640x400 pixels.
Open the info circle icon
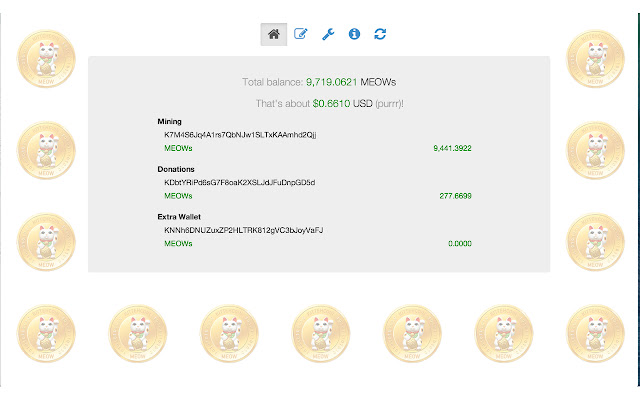tap(354, 34)
